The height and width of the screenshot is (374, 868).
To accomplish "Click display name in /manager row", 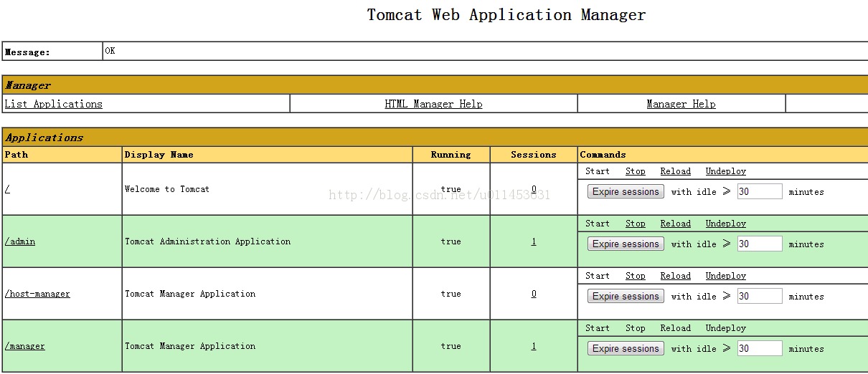I will tap(190, 346).
